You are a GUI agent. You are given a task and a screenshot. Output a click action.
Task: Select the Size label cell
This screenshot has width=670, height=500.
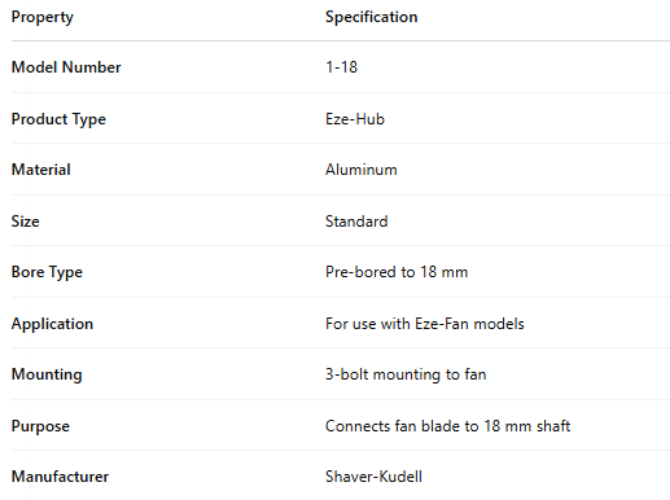point(26,221)
